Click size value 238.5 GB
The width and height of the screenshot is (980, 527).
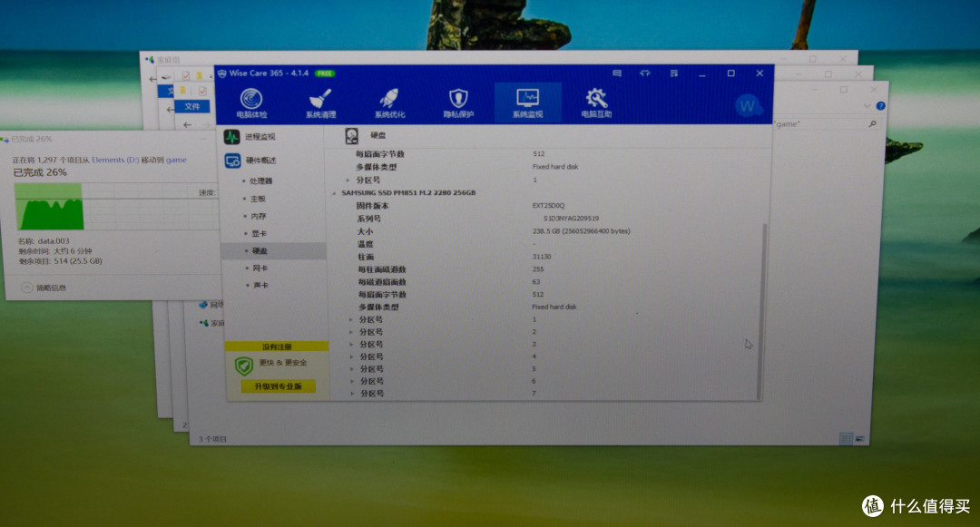pos(582,231)
